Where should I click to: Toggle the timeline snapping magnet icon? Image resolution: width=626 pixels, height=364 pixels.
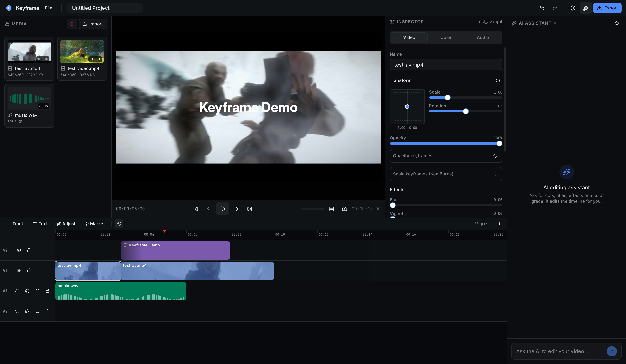(119, 224)
